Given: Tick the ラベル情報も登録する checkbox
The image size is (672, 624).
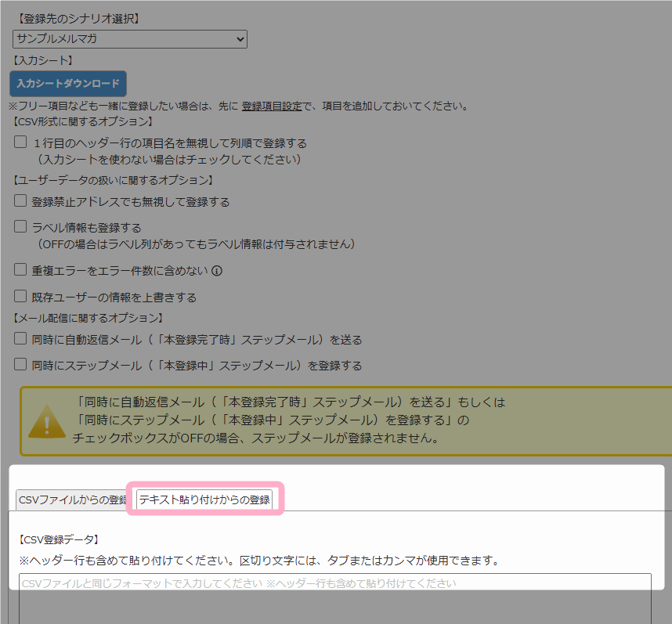Looking at the screenshot, I should [x=20, y=226].
